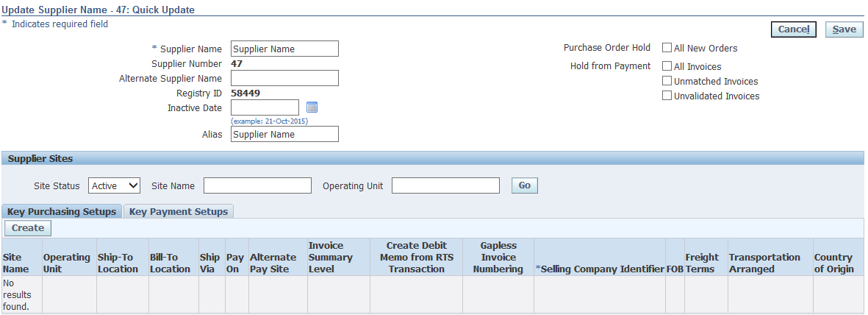Create a new supplier site
This screenshot has height=315, width=868.
(x=28, y=228)
